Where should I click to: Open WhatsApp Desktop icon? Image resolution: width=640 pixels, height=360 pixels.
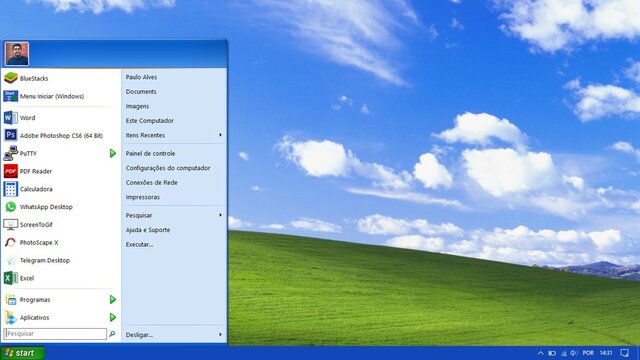point(11,207)
